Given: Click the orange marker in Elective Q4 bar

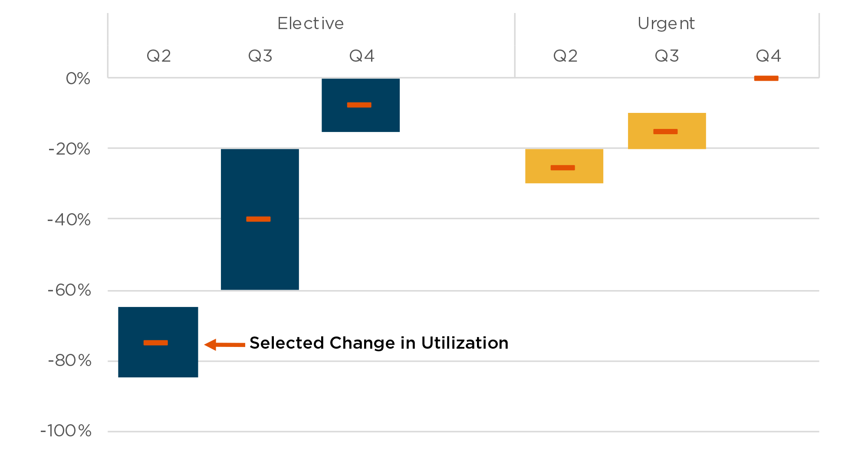Looking at the screenshot, I should (359, 105).
